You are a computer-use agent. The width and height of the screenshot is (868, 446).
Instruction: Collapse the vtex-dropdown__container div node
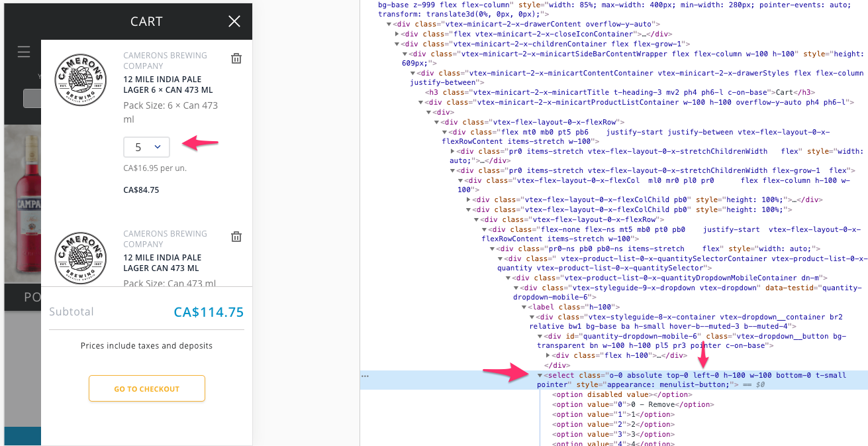click(x=532, y=317)
